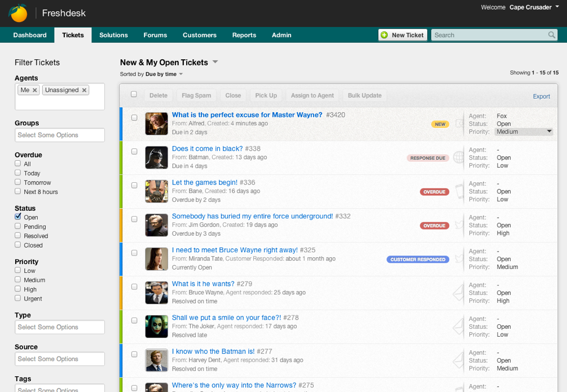Screen dimensions: 567x392
Task: Click the mobile phone source icon on ticket #336
Action: click(x=459, y=191)
